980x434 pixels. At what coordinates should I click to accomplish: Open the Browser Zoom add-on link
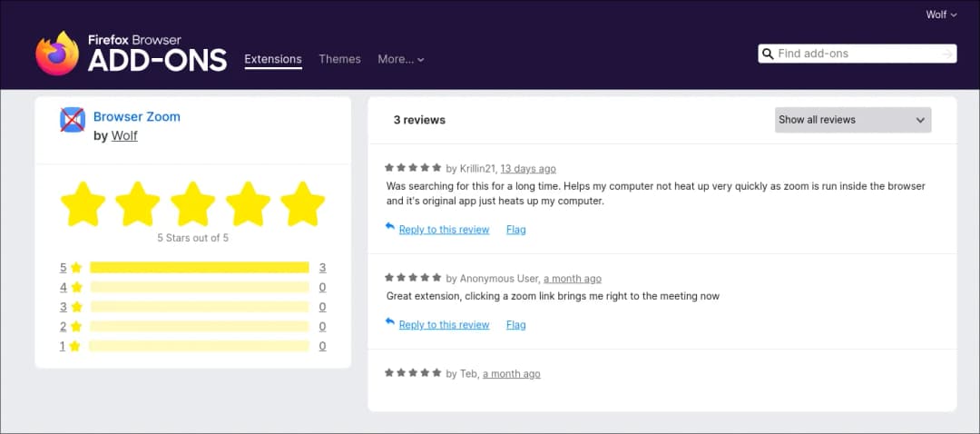click(137, 116)
